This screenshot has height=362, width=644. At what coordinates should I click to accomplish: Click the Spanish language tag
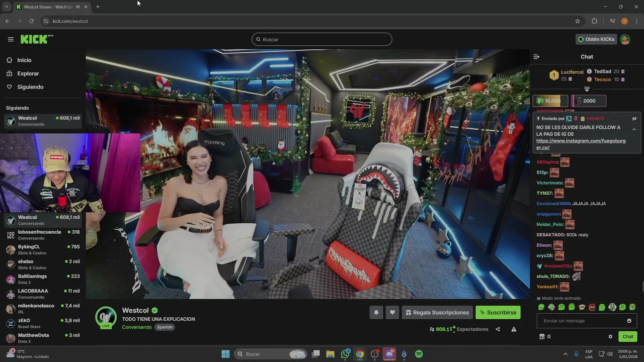tap(165, 327)
